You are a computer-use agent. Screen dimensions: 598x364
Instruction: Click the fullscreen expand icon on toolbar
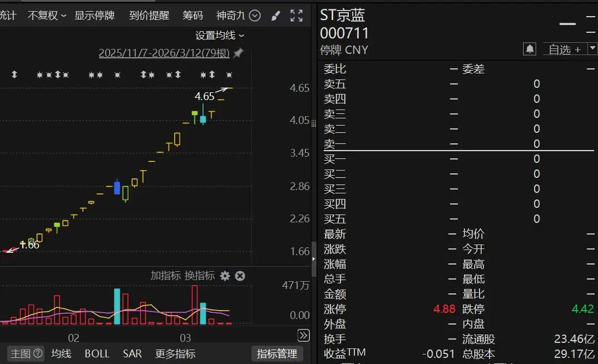click(x=296, y=16)
